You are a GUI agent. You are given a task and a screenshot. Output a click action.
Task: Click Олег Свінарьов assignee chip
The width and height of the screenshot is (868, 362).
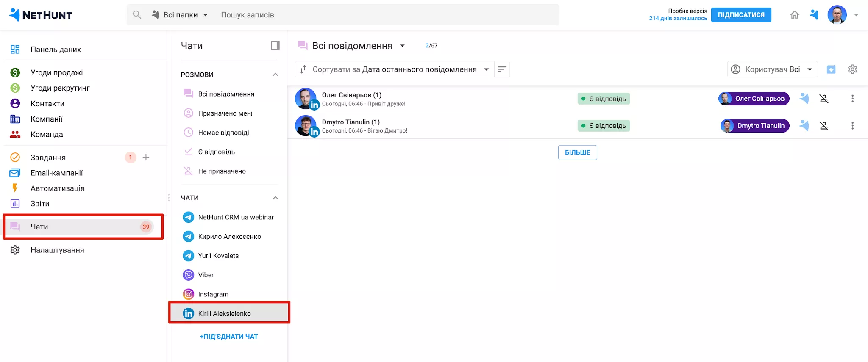tap(754, 99)
